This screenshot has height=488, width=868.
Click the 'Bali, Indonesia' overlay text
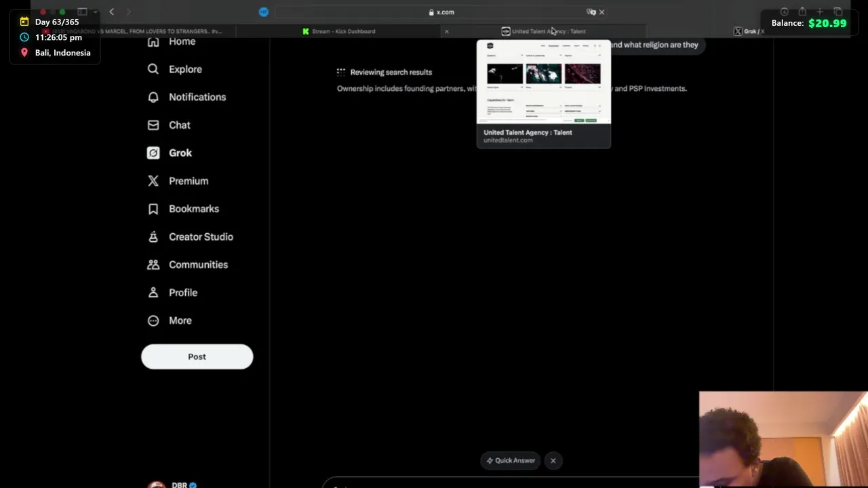click(62, 53)
